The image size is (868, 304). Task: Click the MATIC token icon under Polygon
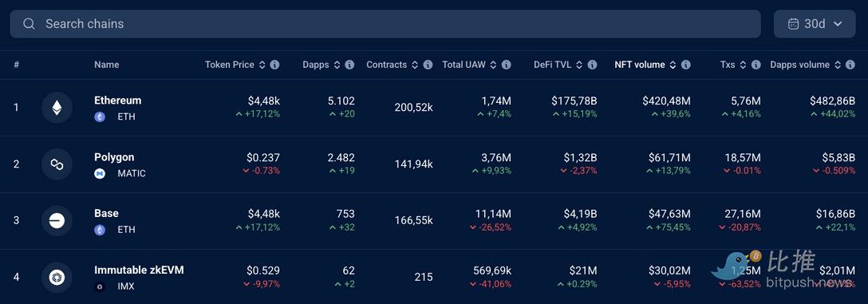tap(100, 174)
